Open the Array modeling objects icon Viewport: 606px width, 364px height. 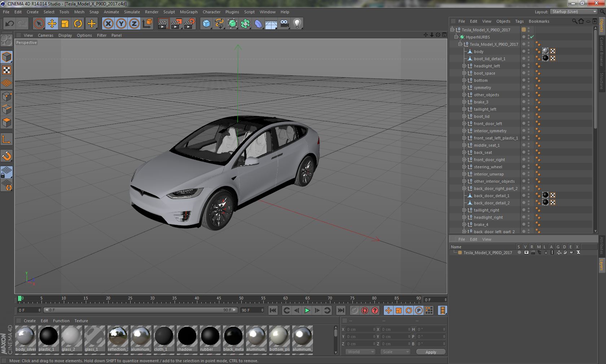[x=245, y=24]
